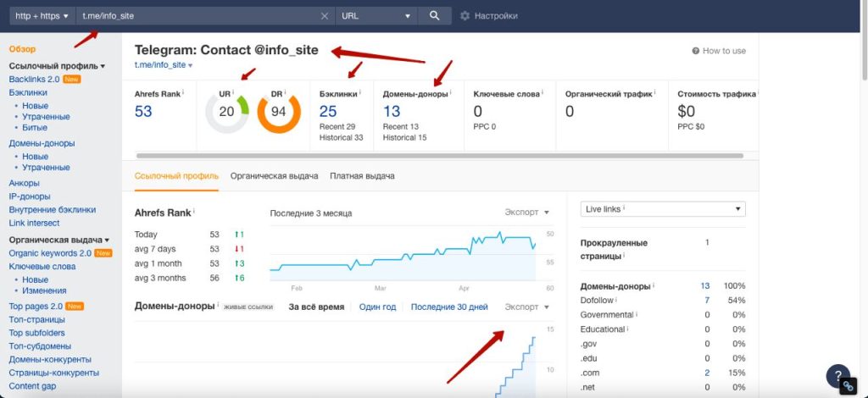Collapse Ссылочный профиль sidebar section
868x398 pixels.
pos(57,66)
